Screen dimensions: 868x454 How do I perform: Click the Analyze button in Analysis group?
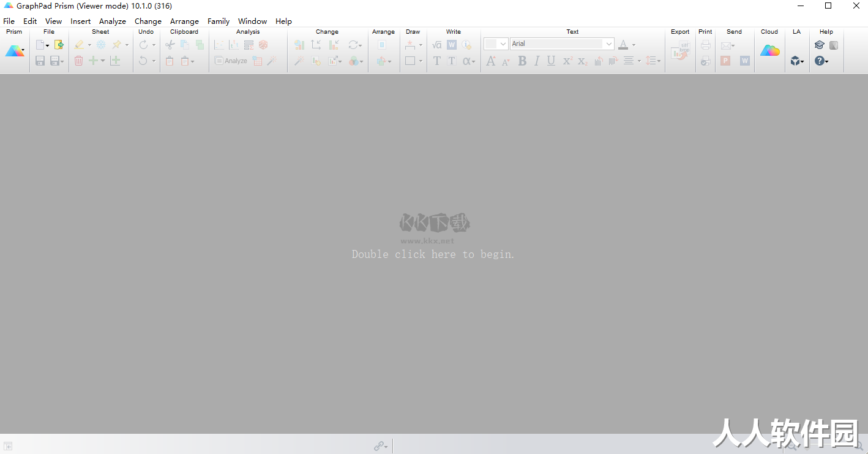pyautogui.click(x=231, y=61)
